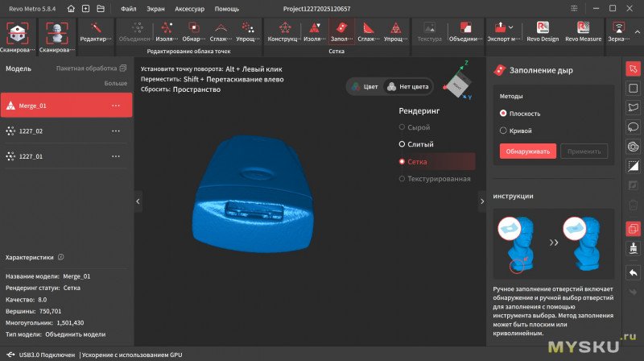Screen dimensions: 644x361
Task: Click the Isolation (Изоля) icon in mesh group
Action: 314,31
